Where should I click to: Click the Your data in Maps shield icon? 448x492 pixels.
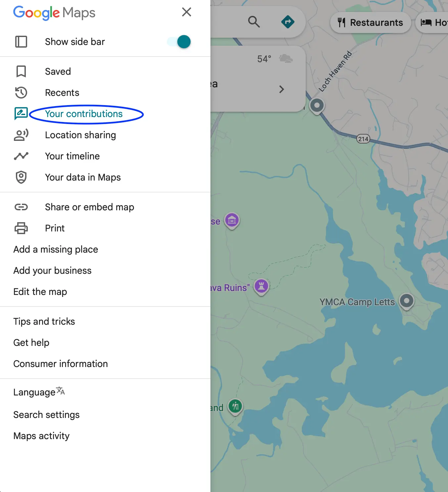(21, 177)
